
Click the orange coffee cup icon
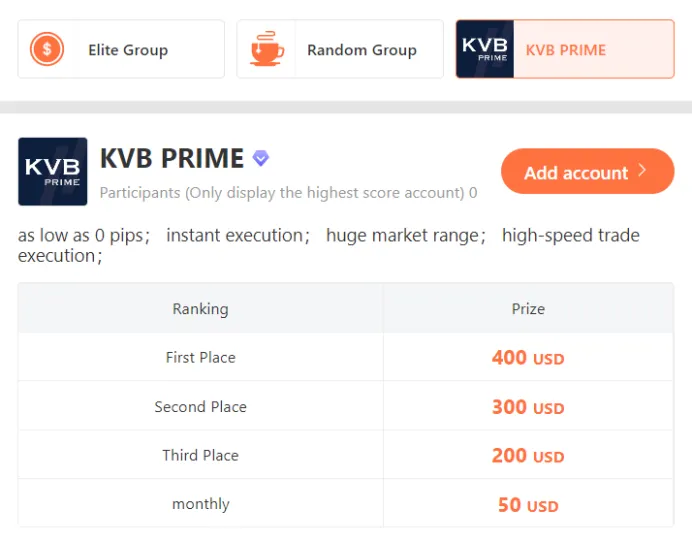pyautogui.click(x=267, y=49)
